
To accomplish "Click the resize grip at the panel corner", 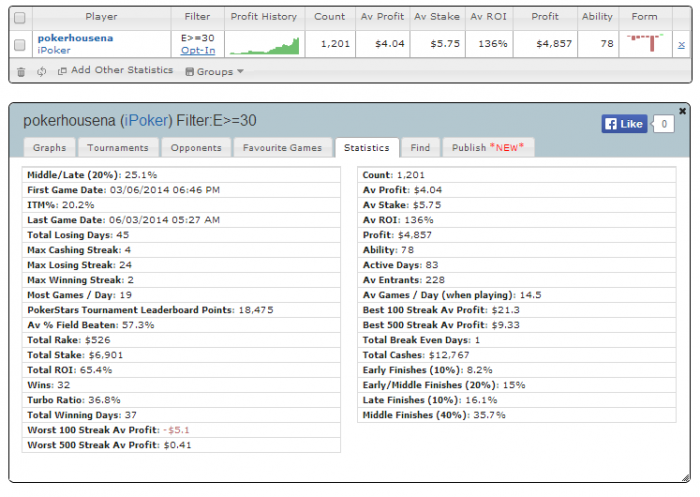I will click(685, 478).
